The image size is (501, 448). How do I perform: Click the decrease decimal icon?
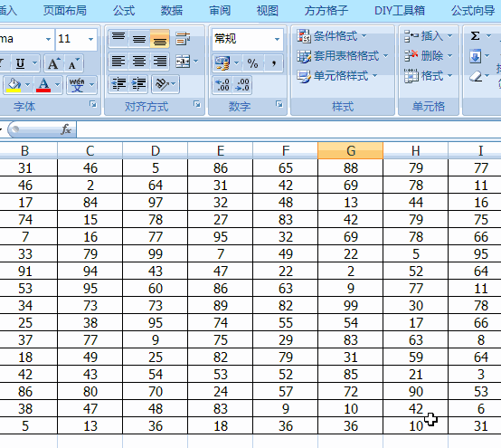[242, 85]
